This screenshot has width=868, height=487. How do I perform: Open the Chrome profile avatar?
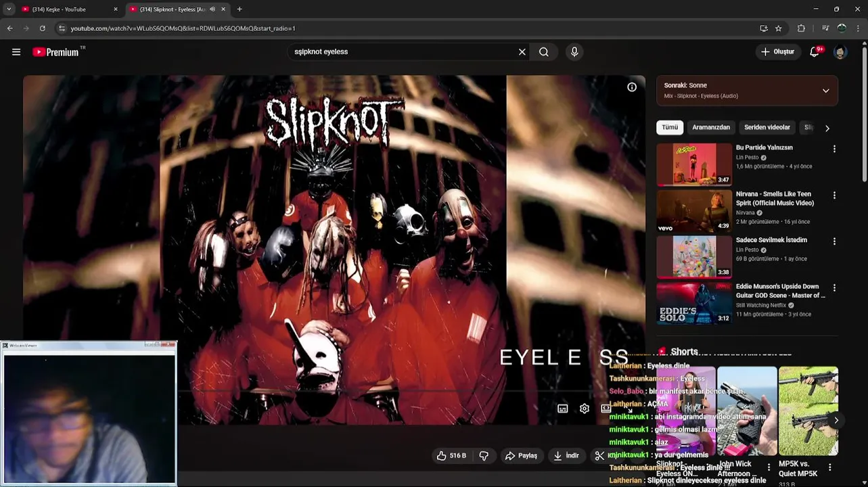842,28
